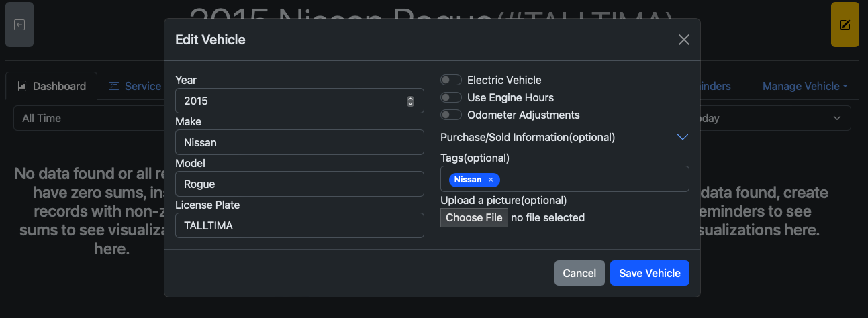Screen dimensions: 868x318
Task: Toggle the Electric Vehicle switch
Action: click(x=450, y=80)
